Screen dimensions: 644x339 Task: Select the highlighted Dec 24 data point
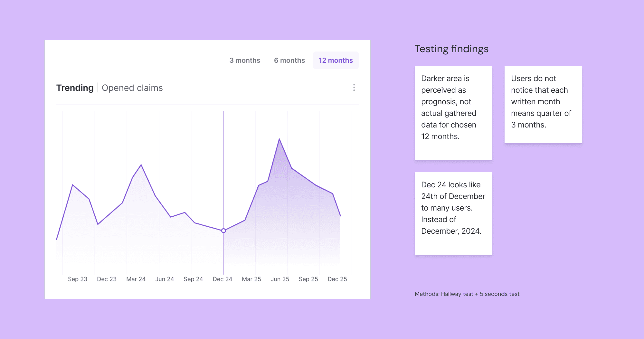click(223, 231)
